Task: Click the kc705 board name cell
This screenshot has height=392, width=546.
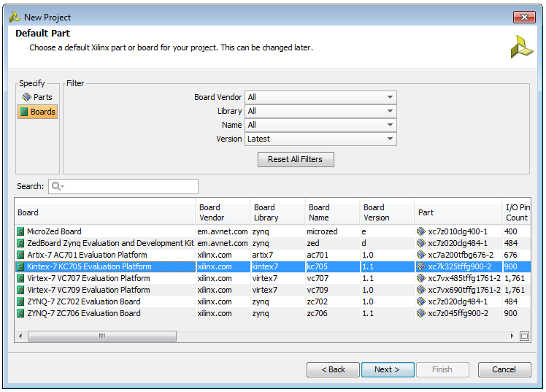Action: tap(332, 266)
